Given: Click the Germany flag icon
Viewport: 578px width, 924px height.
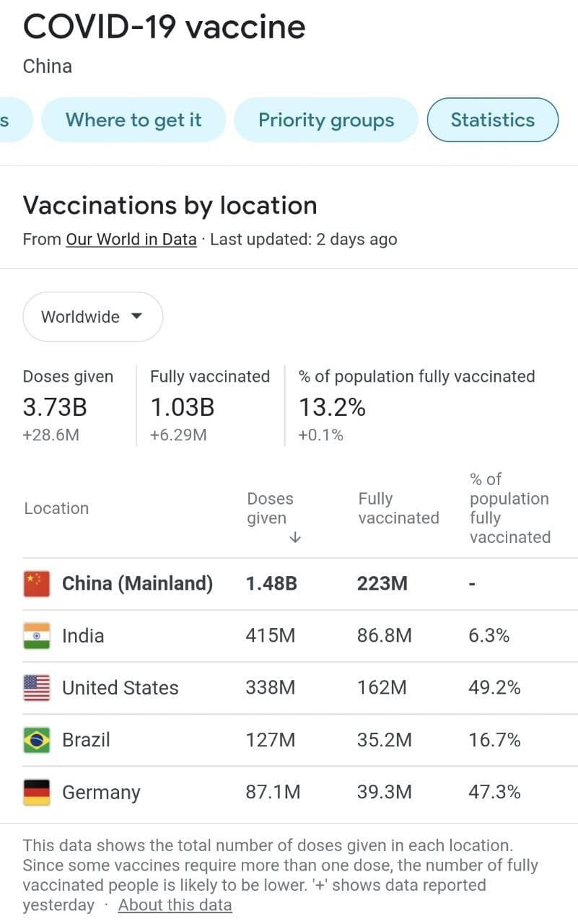Looking at the screenshot, I should [37, 792].
